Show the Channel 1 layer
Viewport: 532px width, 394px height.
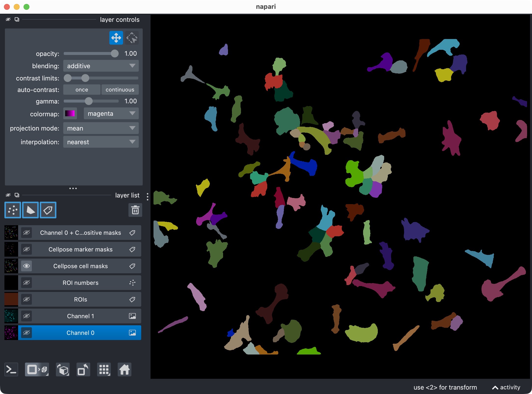pyautogui.click(x=26, y=316)
